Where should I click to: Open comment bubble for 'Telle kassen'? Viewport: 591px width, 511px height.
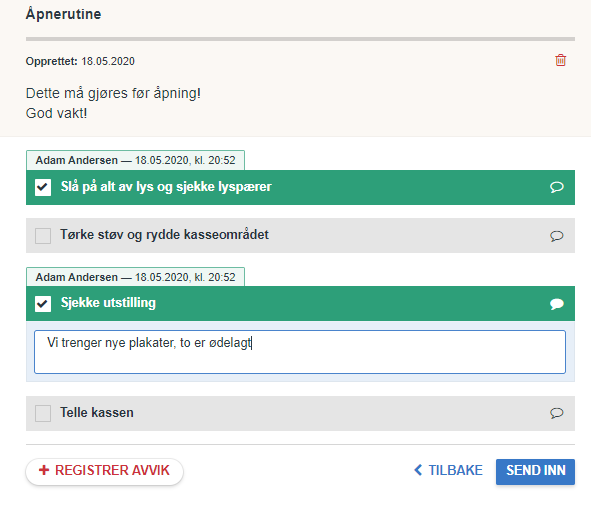pyautogui.click(x=556, y=413)
